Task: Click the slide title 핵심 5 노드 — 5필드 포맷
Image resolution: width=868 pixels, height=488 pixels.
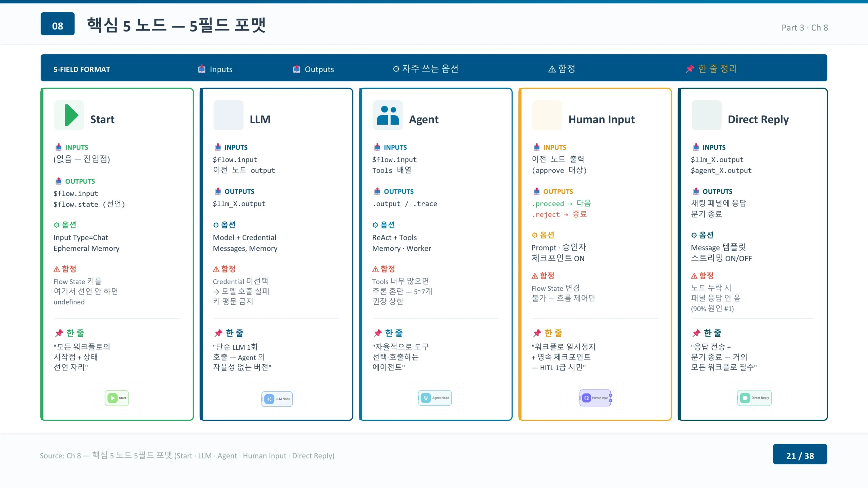Action: coord(176,25)
